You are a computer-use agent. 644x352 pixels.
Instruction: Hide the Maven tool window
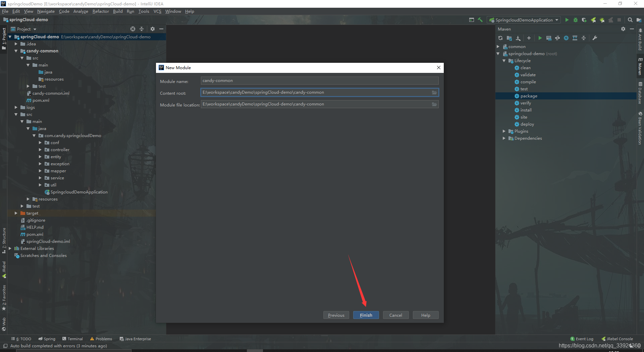(x=632, y=29)
